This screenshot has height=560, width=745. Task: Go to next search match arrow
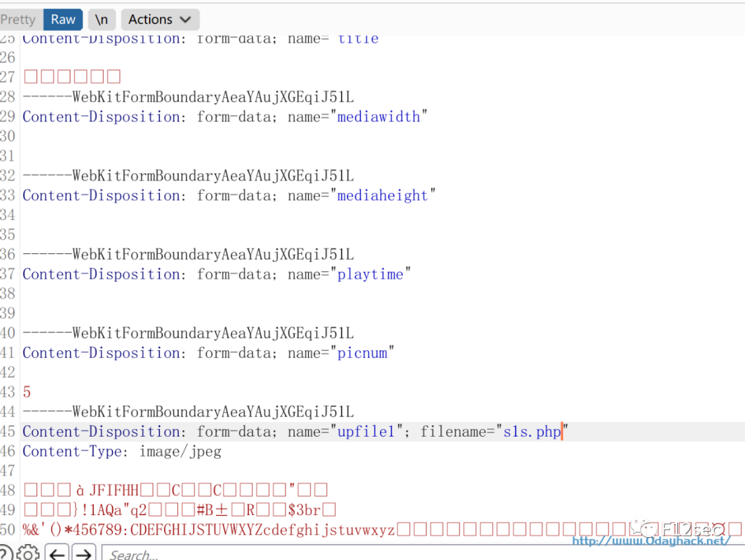(83, 553)
